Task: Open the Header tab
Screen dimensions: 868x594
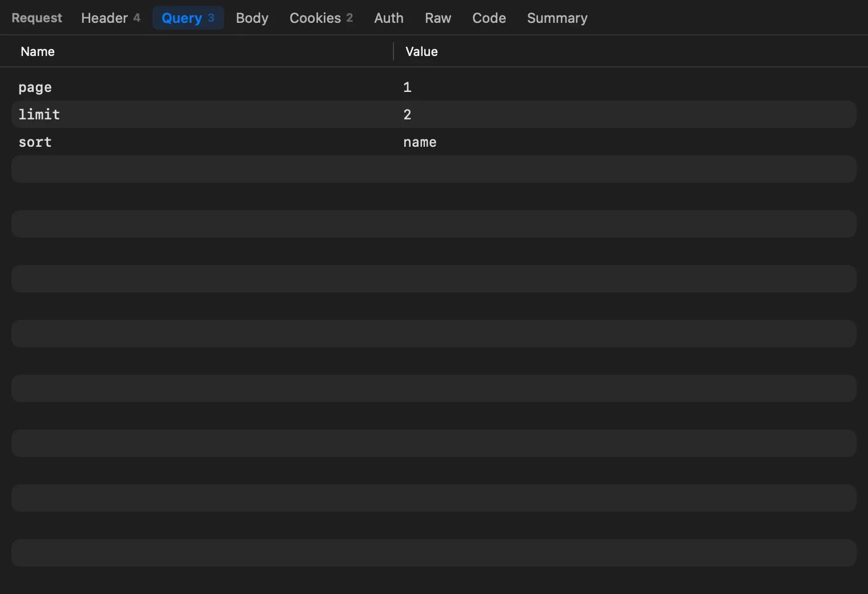Action: (110, 18)
